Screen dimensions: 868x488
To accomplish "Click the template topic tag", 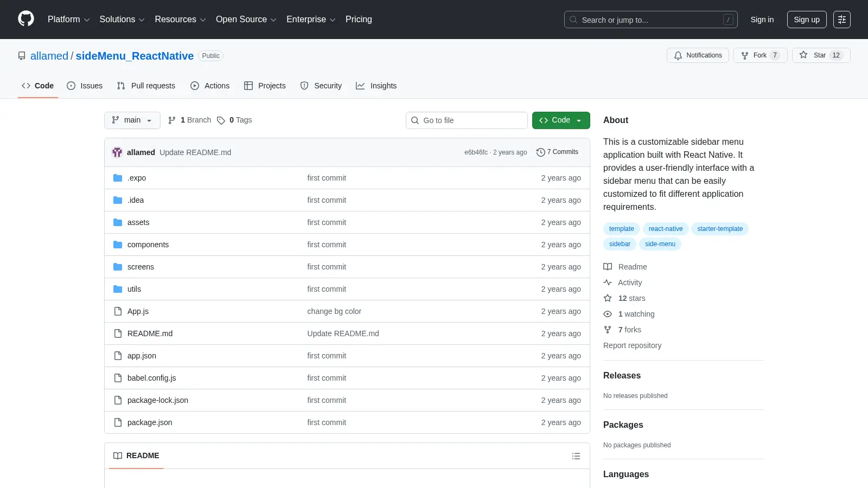I will point(622,229).
